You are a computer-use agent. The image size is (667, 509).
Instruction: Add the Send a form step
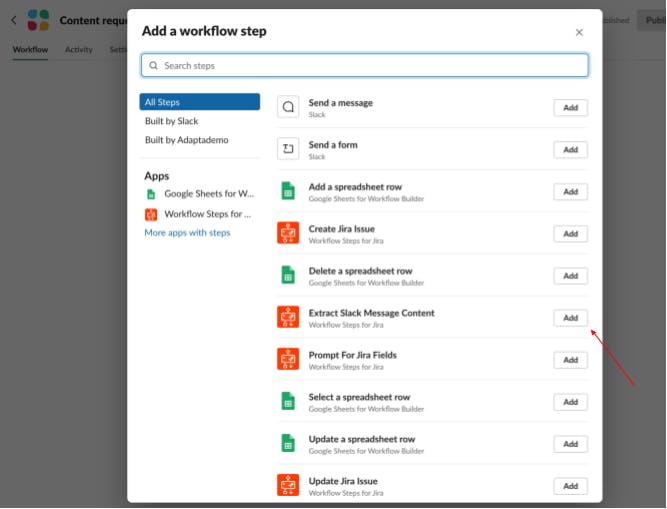tap(570, 150)
